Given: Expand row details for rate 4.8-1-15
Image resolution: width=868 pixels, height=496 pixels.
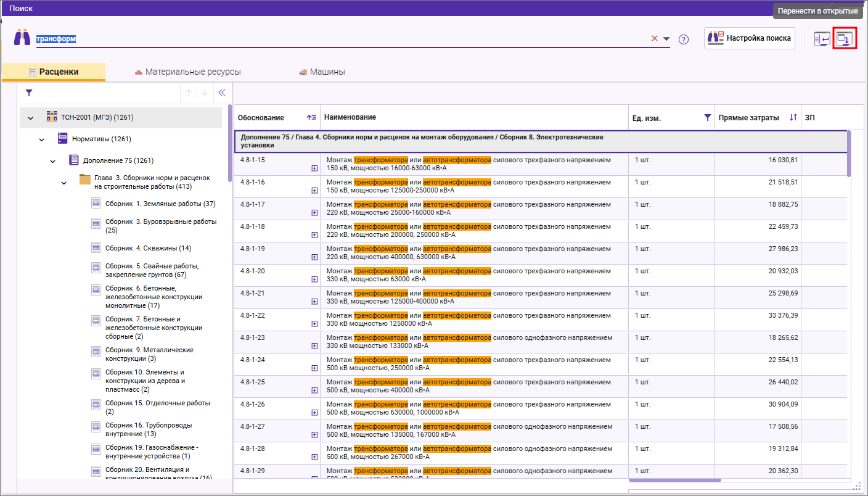Looking at the screenshot, I should click(314, 168).
